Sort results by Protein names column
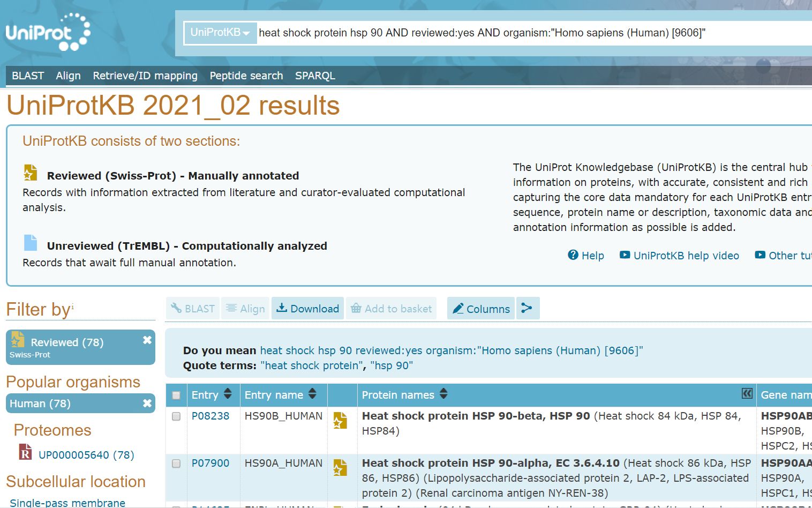This screenshot has width=812, height=508. 443,394
